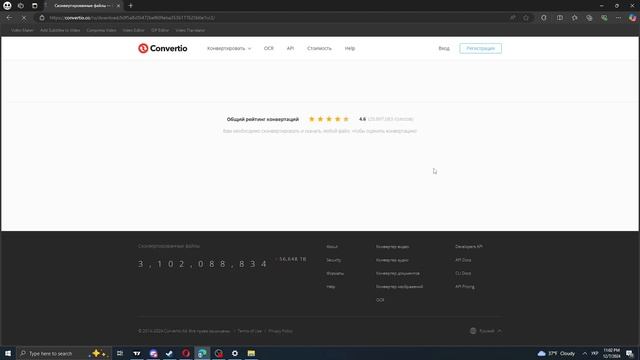Open Video Translator bookmark

click(x=190, y=30)
